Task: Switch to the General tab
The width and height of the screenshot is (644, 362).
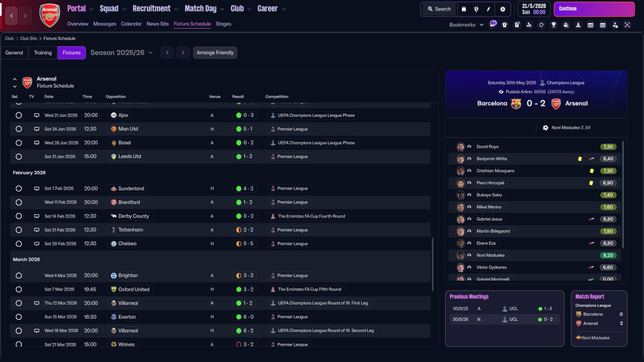Action: [x=14, y=53]
